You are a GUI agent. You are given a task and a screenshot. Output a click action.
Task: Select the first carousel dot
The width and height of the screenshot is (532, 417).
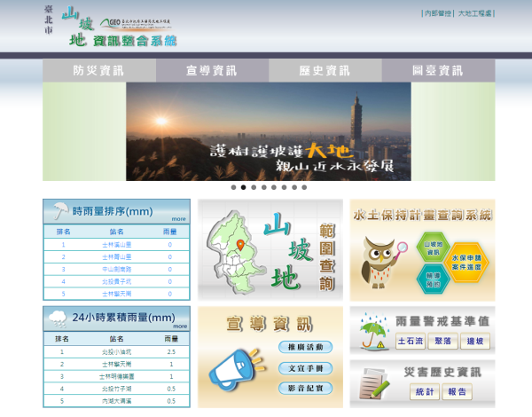click(233, 187)
